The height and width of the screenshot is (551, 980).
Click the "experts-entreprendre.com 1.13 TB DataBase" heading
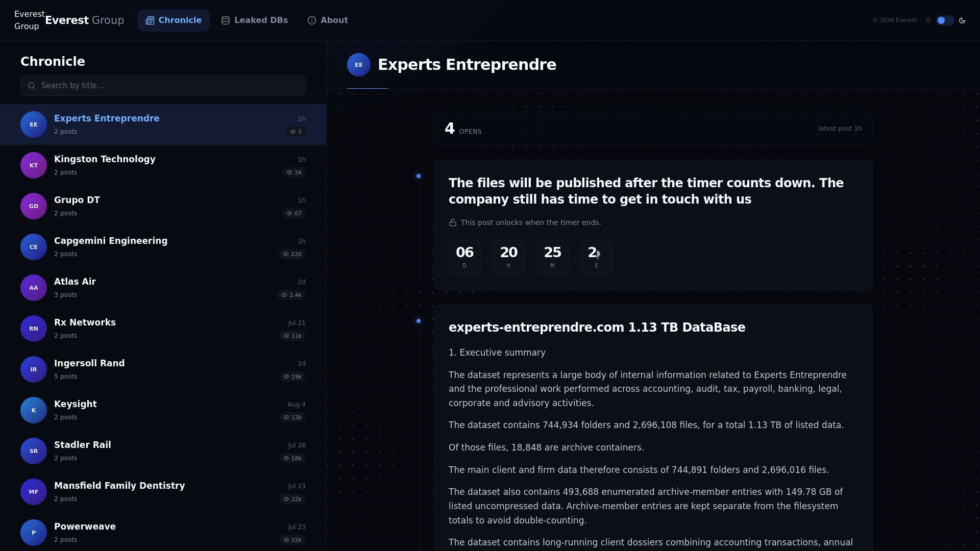click(x=597, y=328)
